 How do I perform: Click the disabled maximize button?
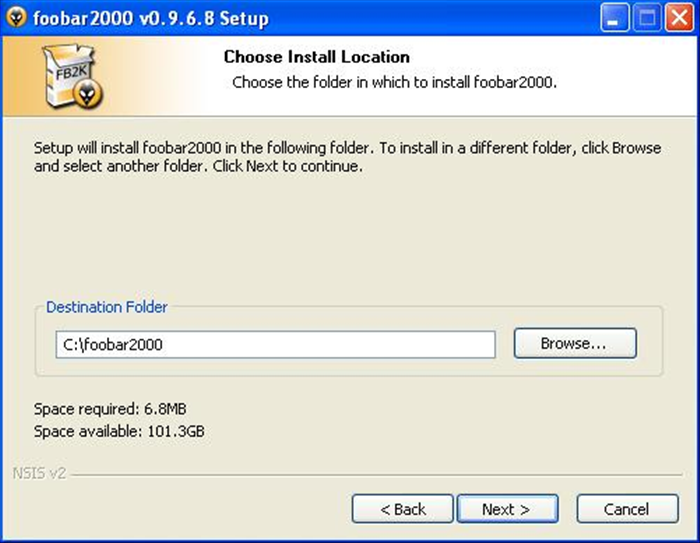(x=647, y=18)
